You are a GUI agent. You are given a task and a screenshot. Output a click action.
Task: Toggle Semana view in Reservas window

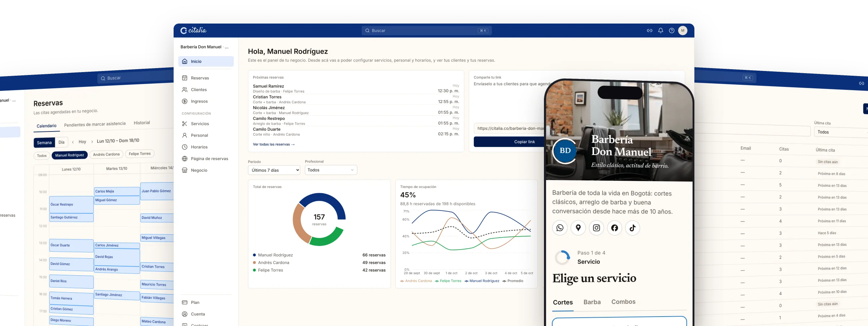click(x=44, y=143)
